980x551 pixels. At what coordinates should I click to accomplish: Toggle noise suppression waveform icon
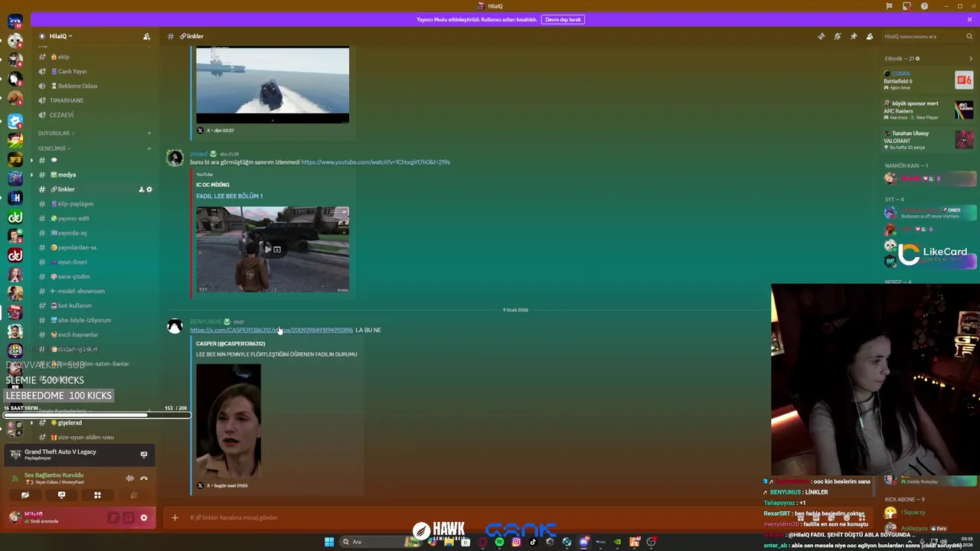(x=129, y=478)
